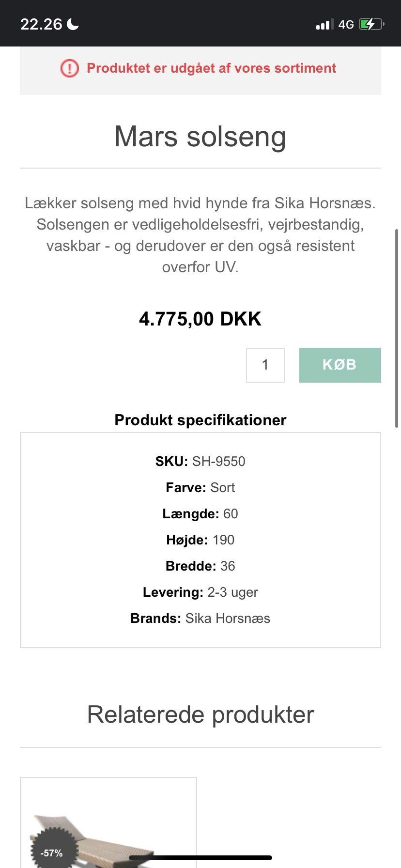Open the related sunbed product thumbnail
The height and width of the screenshot is (868, 401).
coord(108,822)
